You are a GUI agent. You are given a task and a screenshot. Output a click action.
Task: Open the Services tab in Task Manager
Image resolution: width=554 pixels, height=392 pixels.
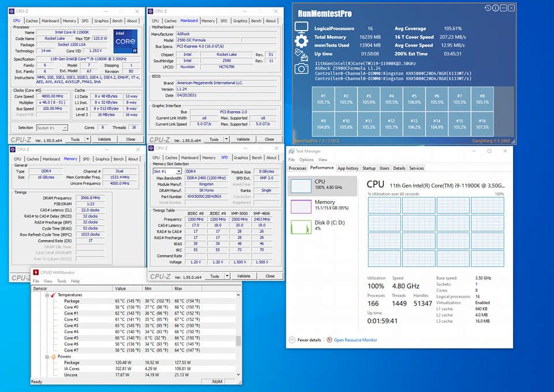(416, 168)
